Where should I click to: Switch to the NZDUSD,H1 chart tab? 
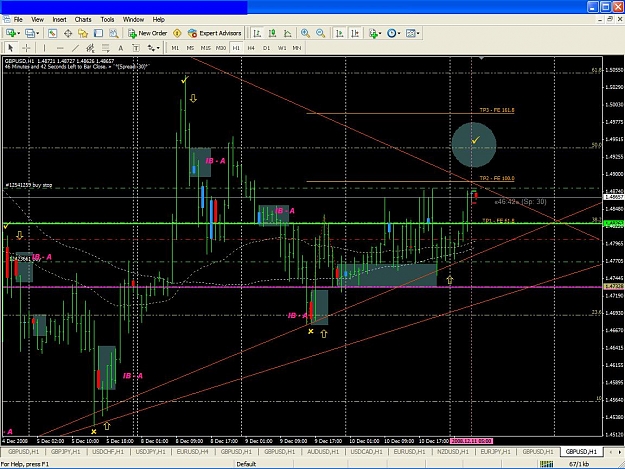pos(453,452)
